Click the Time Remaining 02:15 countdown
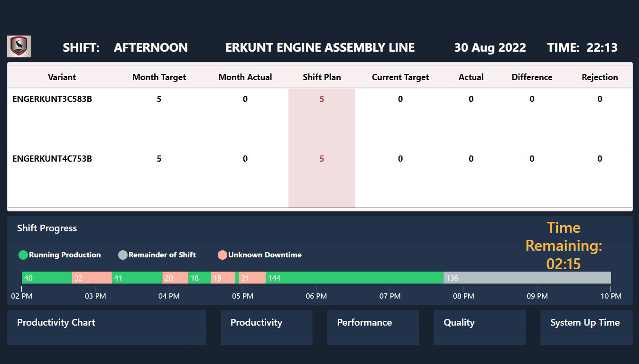 coord(564,246)
